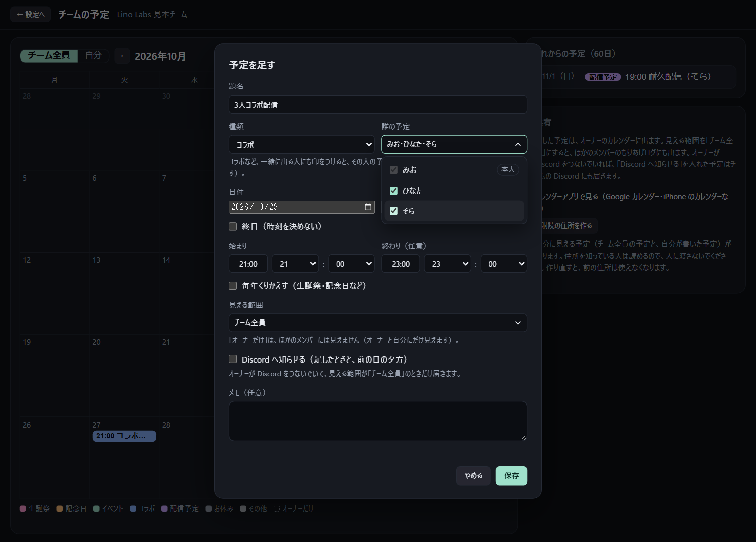Image resolution: width=756 pixels, height=542 pixels.
Task: Click the 本人 badge next to みお
Action: 508,170
